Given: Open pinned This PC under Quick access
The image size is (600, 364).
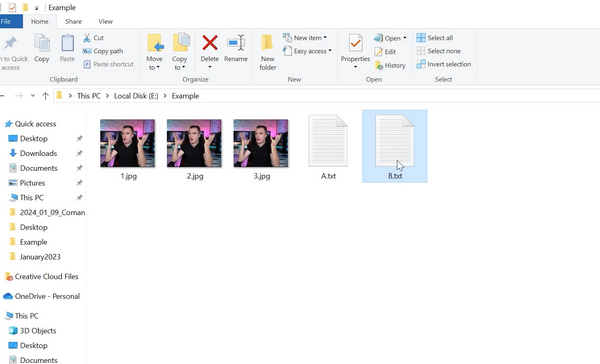Looking at the screenshot, I should (31, 198).
